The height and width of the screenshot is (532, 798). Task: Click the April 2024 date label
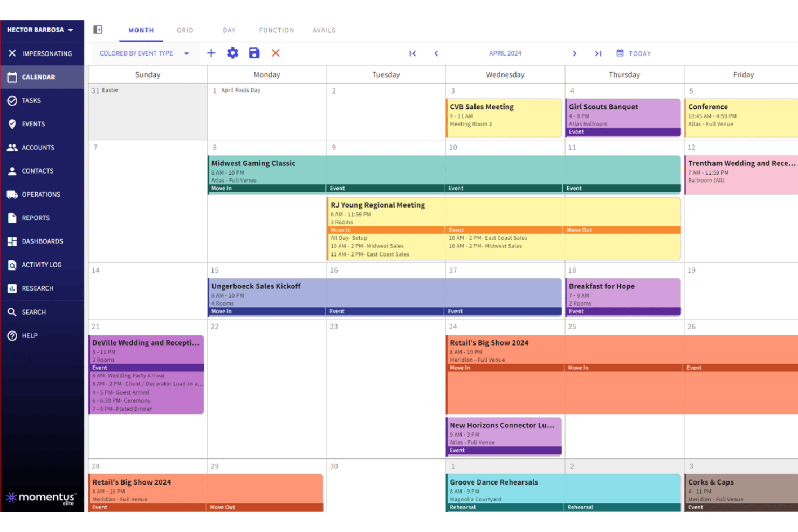click(x=505, y=53)
